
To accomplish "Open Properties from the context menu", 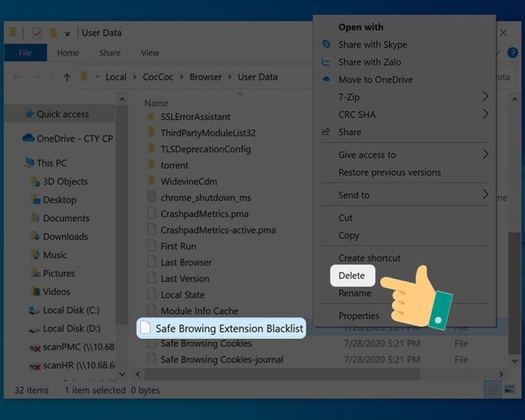I will (x=358, y=316).
